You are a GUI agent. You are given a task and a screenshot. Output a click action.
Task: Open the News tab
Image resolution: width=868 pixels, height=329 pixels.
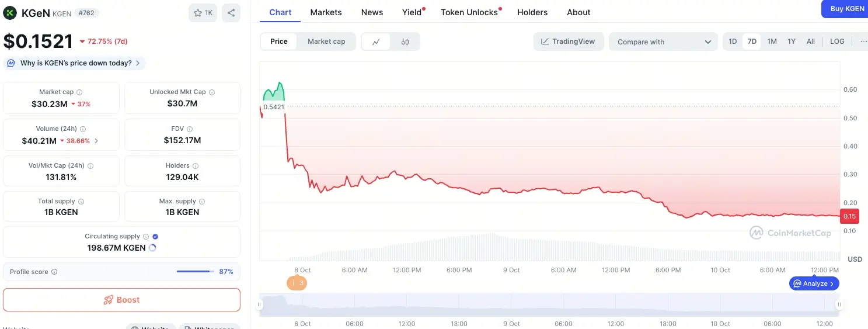[x=372, y=12]
